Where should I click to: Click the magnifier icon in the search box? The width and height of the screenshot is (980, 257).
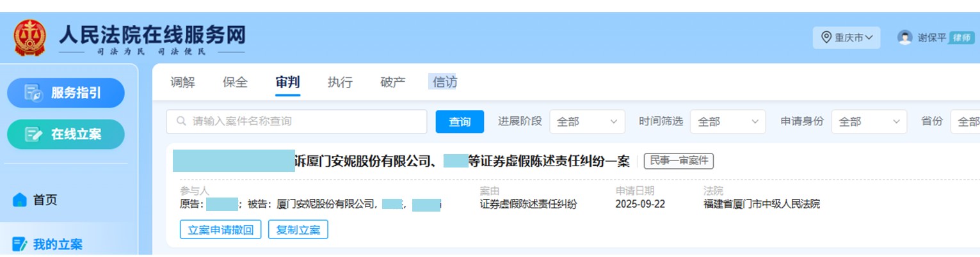click(182, 121)
